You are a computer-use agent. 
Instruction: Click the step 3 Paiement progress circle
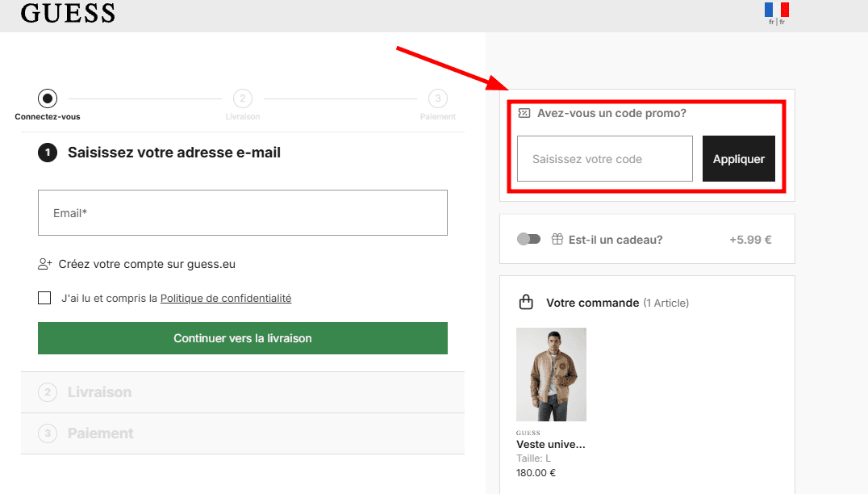tap(437, 98)
